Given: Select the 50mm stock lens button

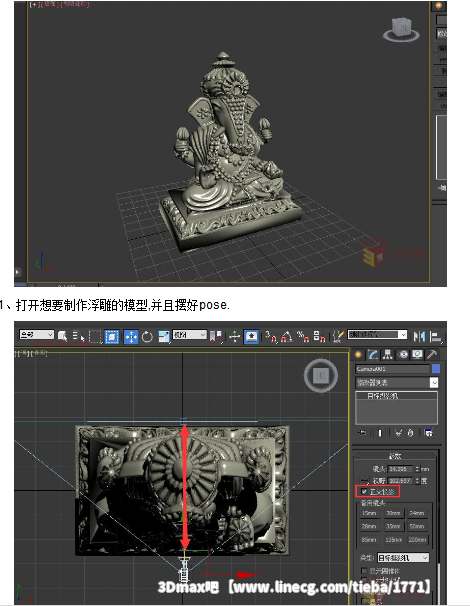Looking at the screenshot, I should (417, 526).
